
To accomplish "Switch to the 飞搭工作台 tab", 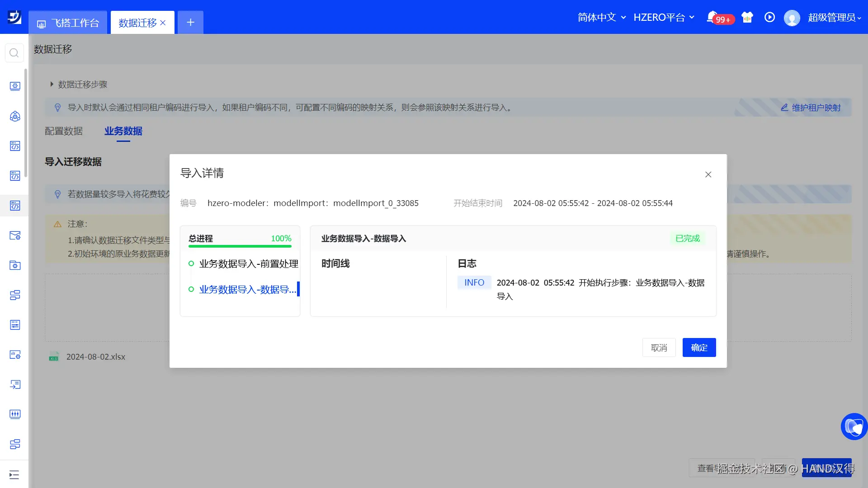I will pyautogui.click(x=68, y=23).
